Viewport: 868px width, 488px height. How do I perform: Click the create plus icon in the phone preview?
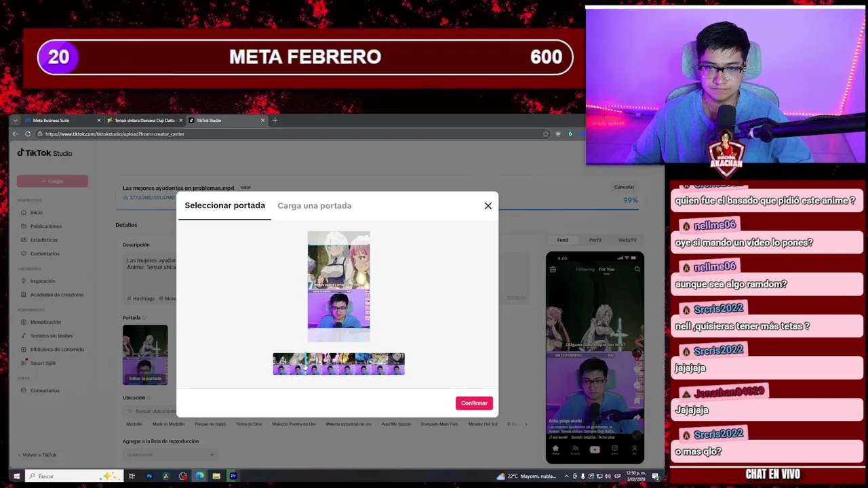pyautogui.click(x=595, y=449)
